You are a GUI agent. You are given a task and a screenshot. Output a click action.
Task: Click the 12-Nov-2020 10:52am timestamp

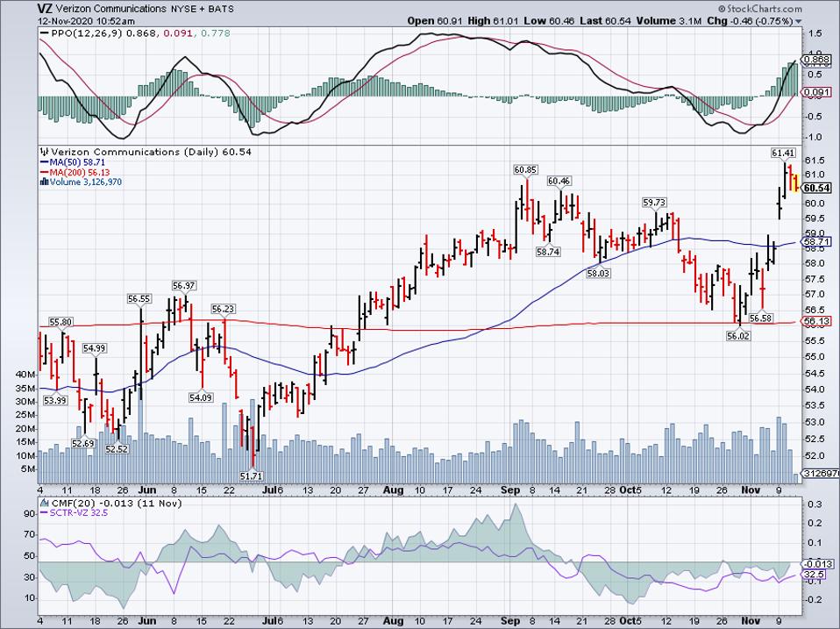(86, 21)
